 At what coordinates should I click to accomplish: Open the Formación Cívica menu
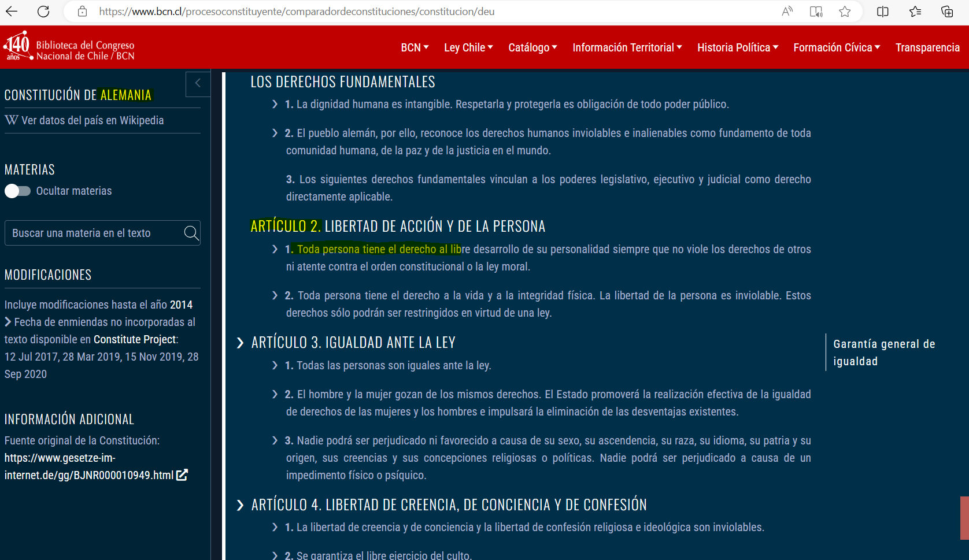click(x=836, y=47)
